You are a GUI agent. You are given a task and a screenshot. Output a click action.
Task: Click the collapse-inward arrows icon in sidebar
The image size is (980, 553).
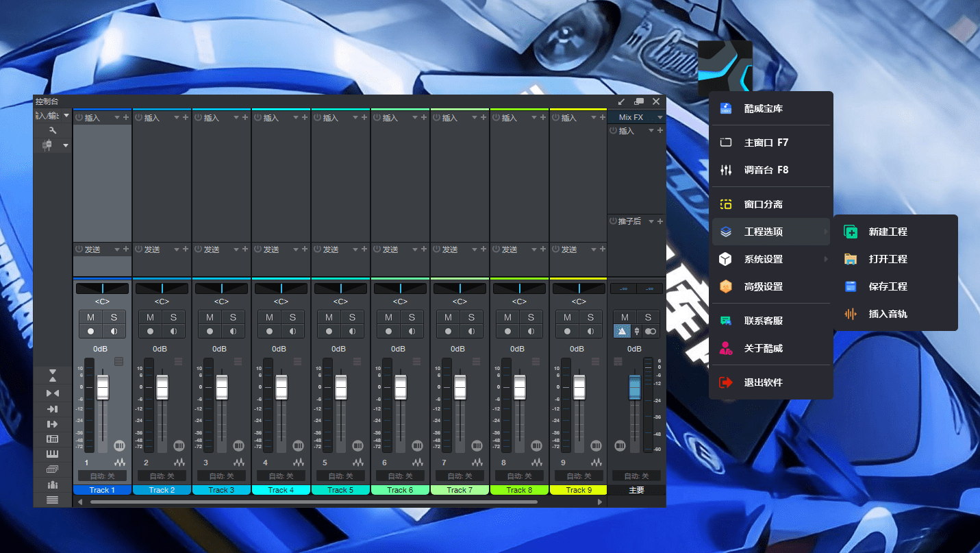[x=53, y=376]
